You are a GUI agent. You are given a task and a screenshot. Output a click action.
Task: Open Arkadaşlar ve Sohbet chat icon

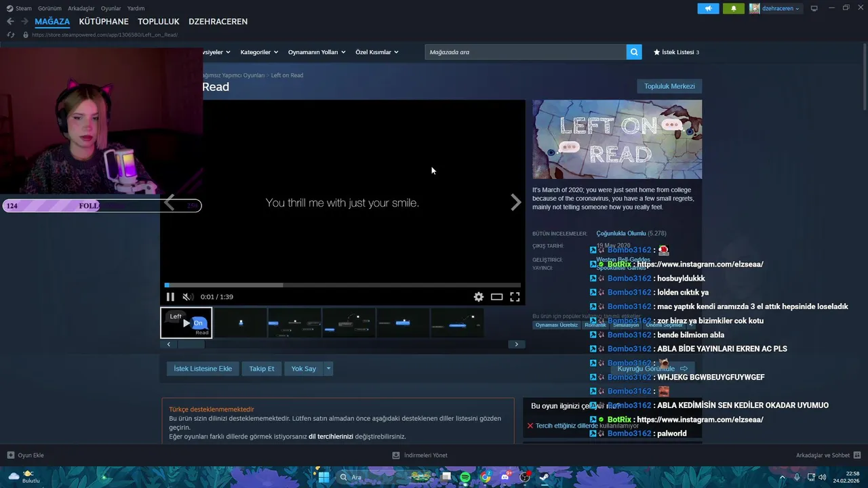pos(857,455)
